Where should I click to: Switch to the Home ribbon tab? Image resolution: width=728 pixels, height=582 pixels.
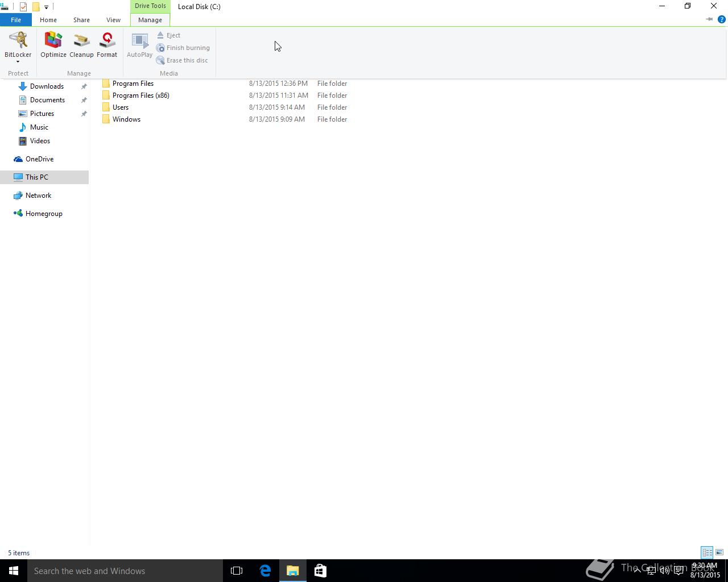48,20
